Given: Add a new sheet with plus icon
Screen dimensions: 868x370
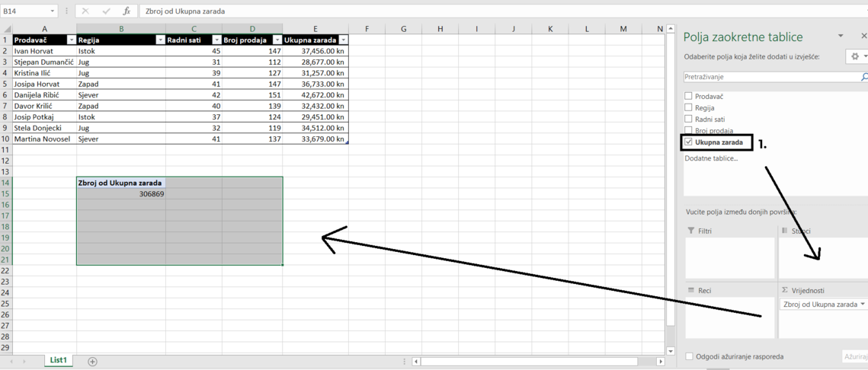Looking at the screenshot, I should pos(92,361).
